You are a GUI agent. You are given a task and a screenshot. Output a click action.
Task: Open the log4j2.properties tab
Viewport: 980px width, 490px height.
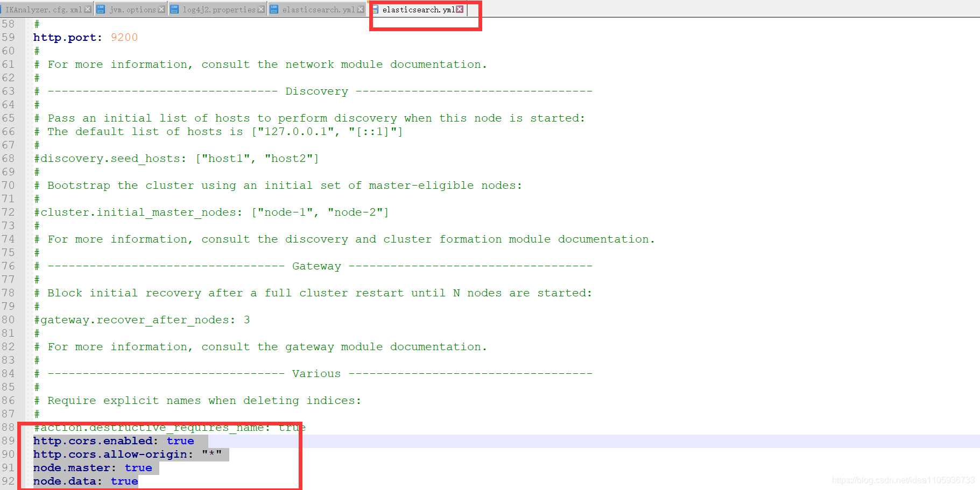click(x=219, y=10)
